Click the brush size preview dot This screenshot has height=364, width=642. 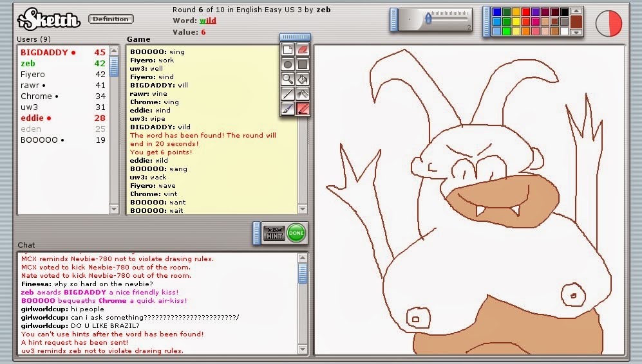coord(409,19)
